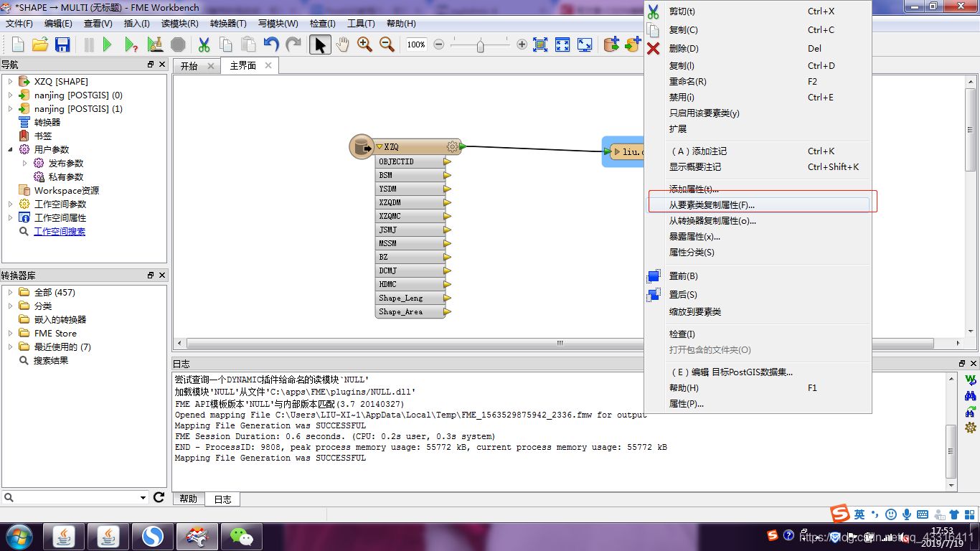Undo last action with blue arrow
The width and height of the screenshot is (980, 551).
(x=271, y=44)
